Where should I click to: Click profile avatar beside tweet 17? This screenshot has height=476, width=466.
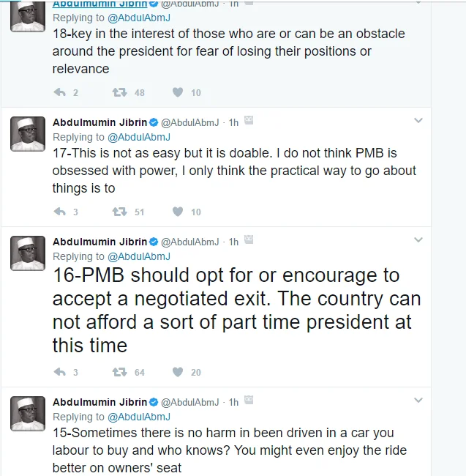pyautogui.click(x=28, y=134)
